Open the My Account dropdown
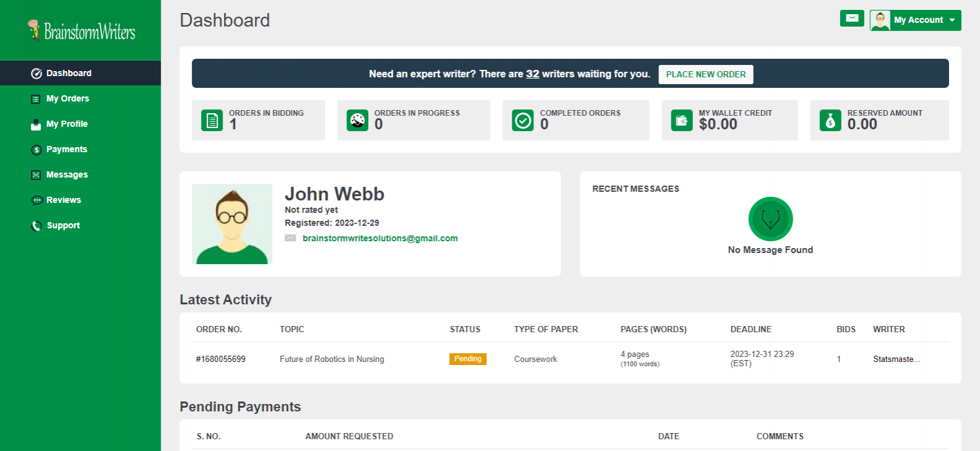Image resolution: width=980 pixels, height=451 pixels. pos(915,20)
